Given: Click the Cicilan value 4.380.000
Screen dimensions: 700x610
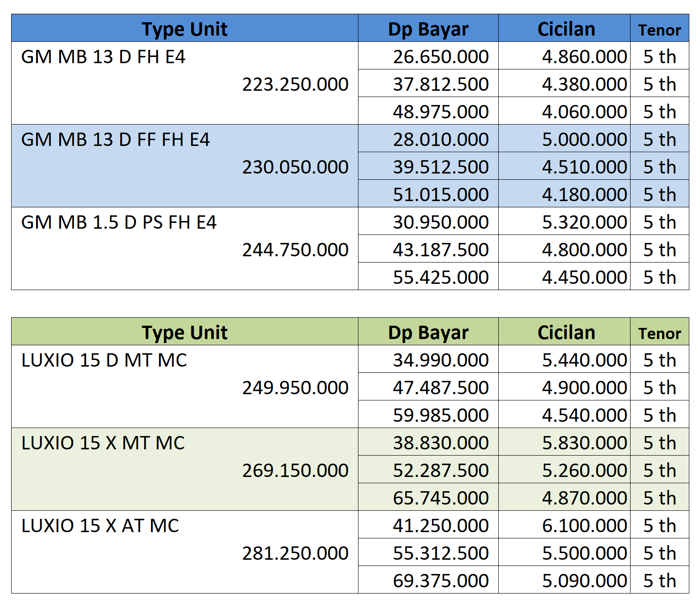Looking at the screenshot, I should [x=584, y=85].
